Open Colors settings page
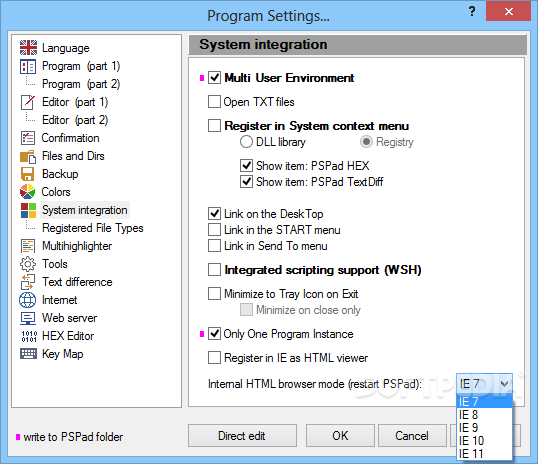Screen dimensions: 538x464 (x=56, y=192)
